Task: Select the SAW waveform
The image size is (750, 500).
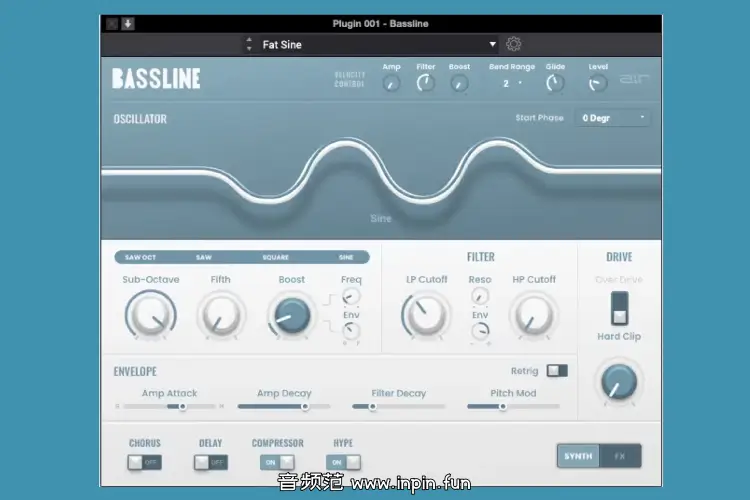Action: click(x=204, y=257)
